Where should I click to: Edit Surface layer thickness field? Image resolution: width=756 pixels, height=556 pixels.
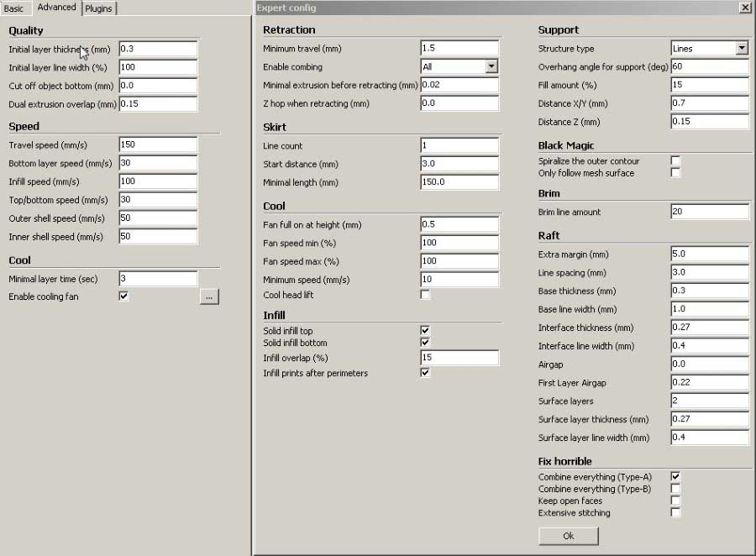pyautogui.click(x=710, y=418)
